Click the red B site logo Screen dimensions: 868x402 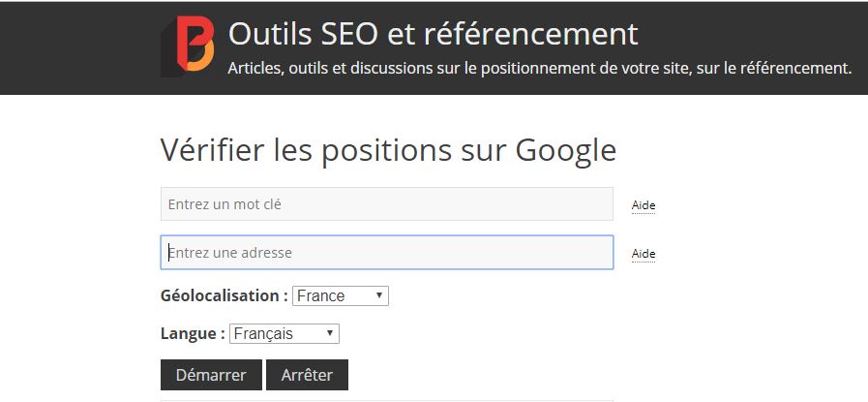188,45
